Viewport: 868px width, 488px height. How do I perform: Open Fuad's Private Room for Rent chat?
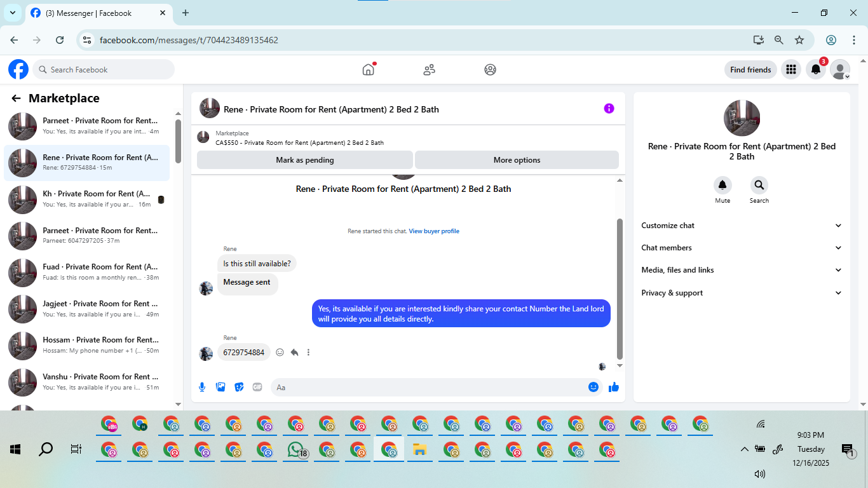coord(87,272)
